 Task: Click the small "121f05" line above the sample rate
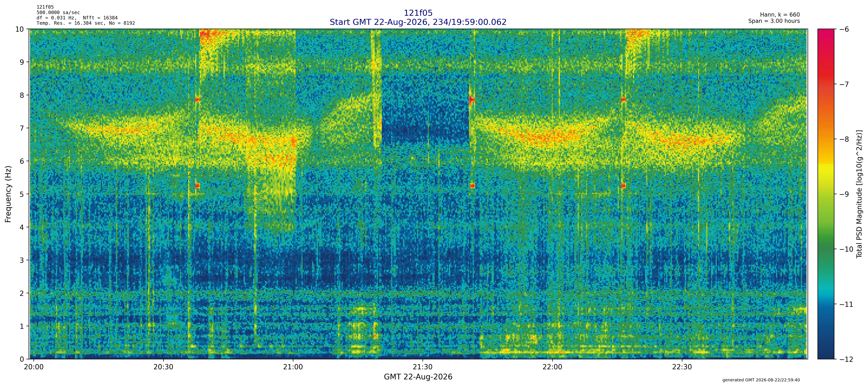[x=45, y=7]
